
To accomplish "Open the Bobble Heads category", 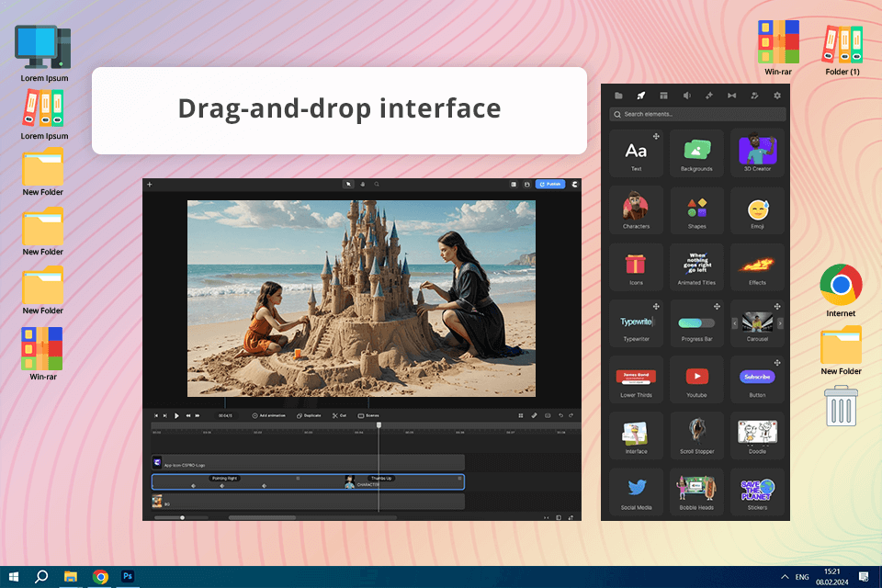I will (x=696, y=492).
